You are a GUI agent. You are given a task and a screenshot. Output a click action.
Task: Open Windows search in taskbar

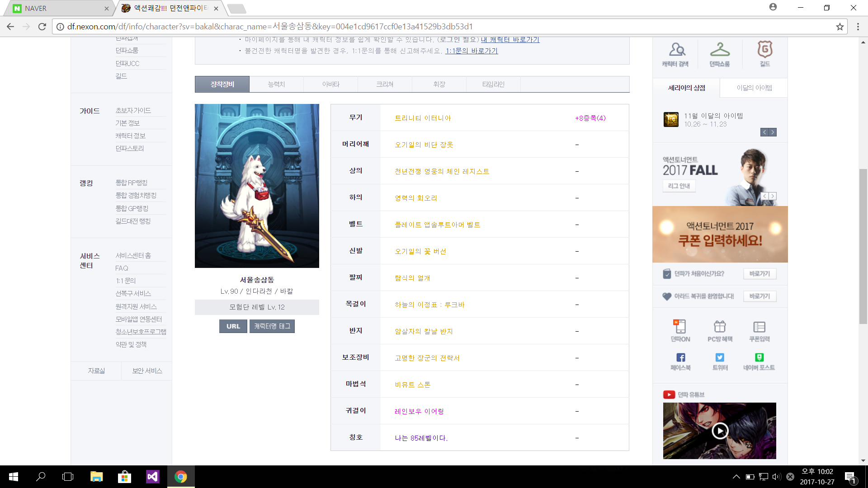(x=41, y=477)
